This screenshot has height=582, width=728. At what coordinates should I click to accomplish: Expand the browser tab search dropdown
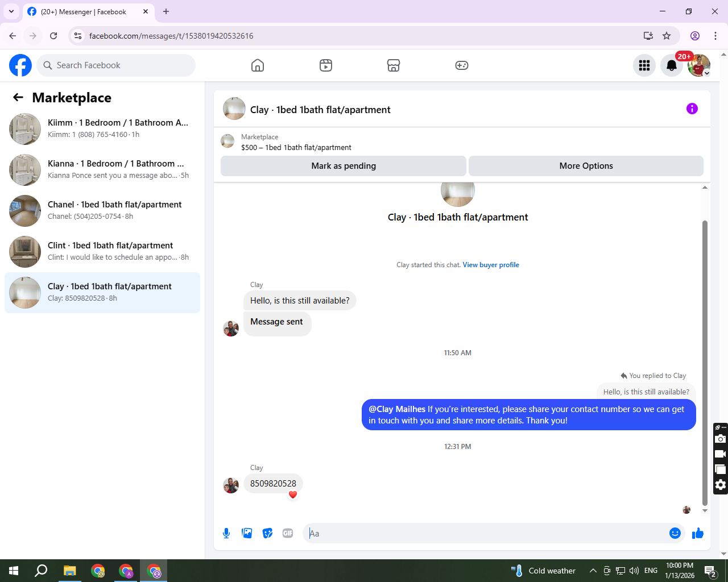tap(11, 11)
